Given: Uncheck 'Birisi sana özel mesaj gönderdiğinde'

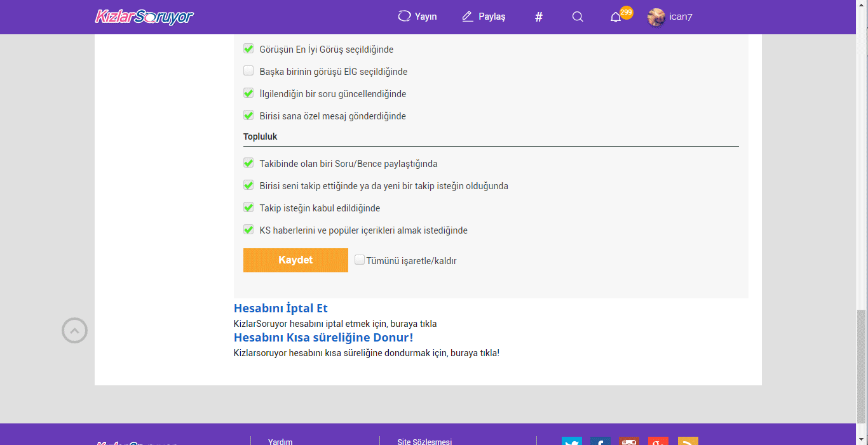Looking at the screenshot, I should 248,116.
